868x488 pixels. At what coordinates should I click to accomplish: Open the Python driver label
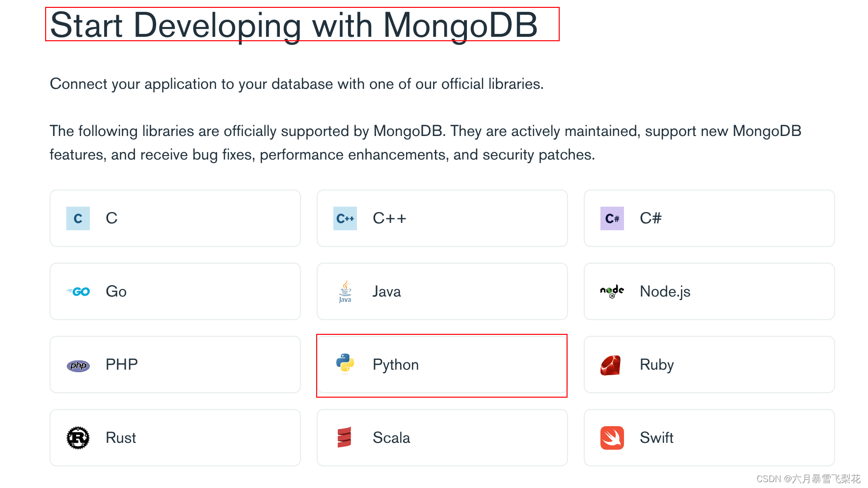point(396,365)
